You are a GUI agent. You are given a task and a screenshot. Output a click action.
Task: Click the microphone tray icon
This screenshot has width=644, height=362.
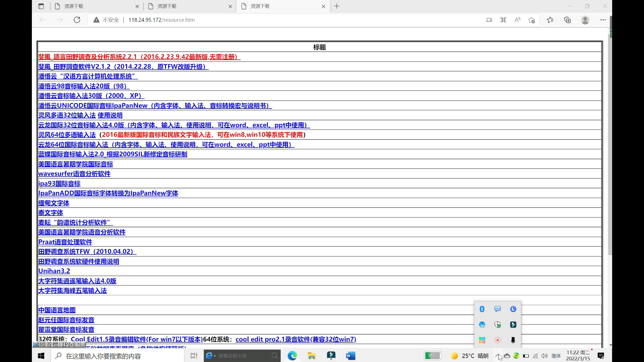tap(513, 340)
